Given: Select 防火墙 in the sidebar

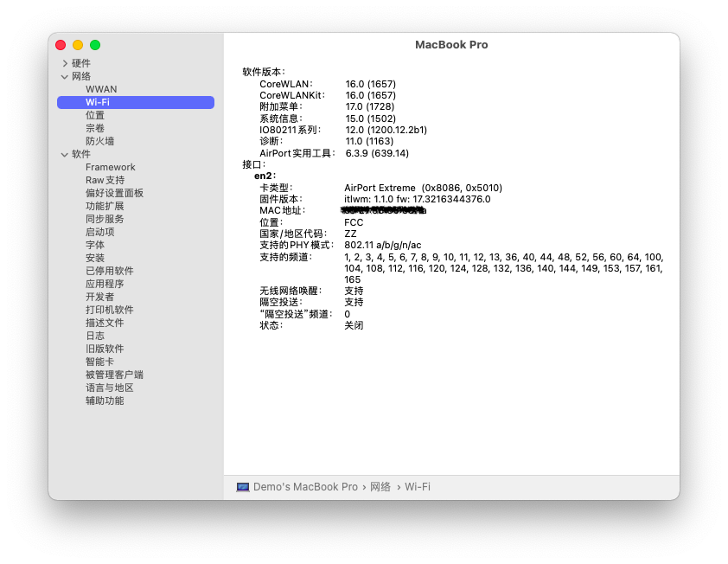Looking at the screenshot, I should click(x=99, y=141).
